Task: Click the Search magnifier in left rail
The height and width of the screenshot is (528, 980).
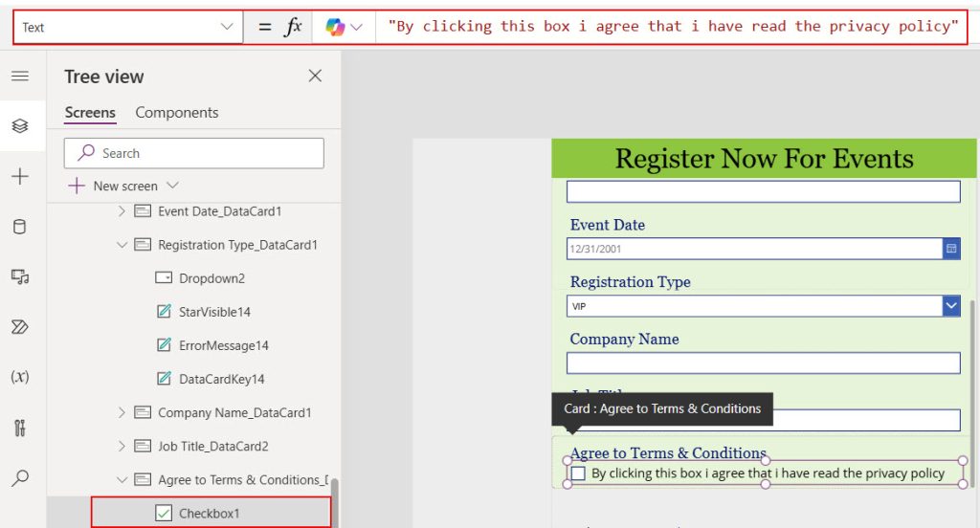Action: tap(20, 478)
